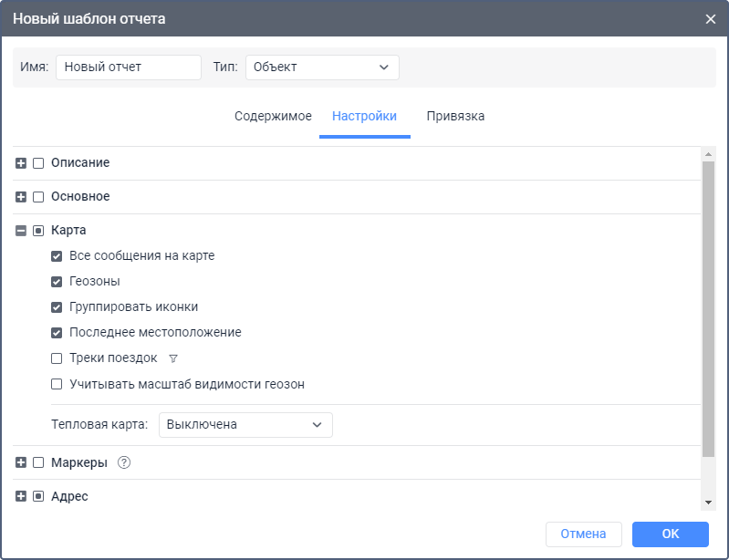The width and height of the screenshot is (729, 560).
Task: Expand the Основное section plus icon
Action: click(21, 197)
